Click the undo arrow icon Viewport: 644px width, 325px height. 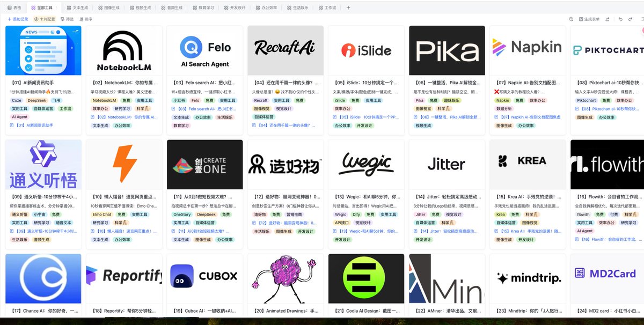click(x=620, y=19)
